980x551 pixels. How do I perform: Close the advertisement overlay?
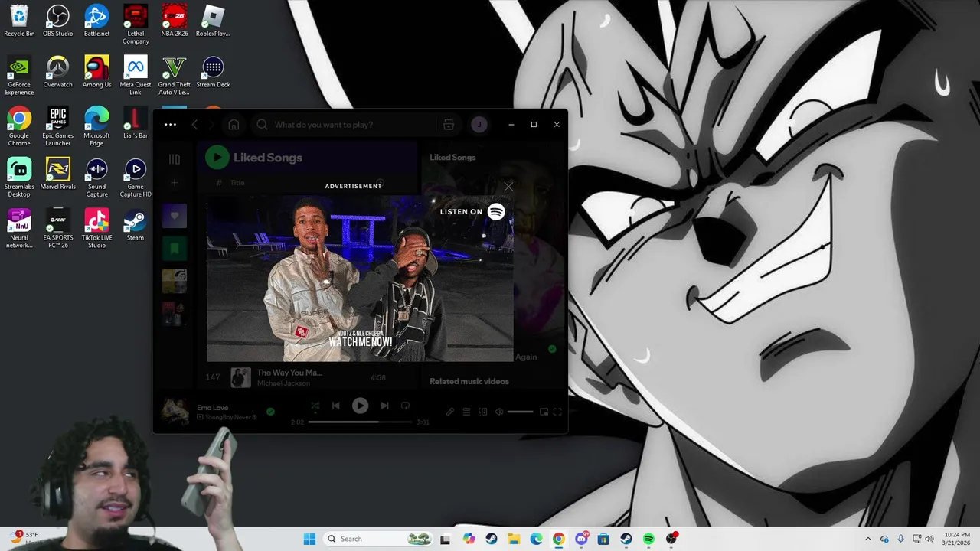508,186
